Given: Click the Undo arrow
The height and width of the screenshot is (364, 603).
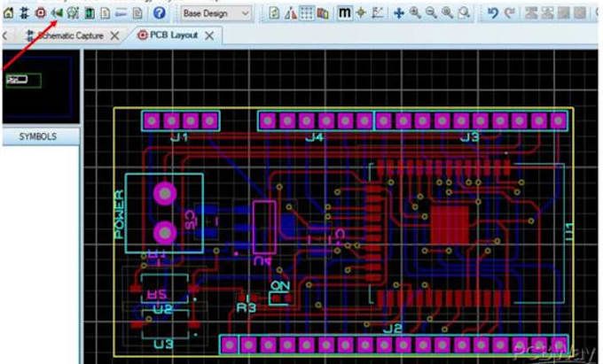Looking at the screenshot, I should [493, 13].
